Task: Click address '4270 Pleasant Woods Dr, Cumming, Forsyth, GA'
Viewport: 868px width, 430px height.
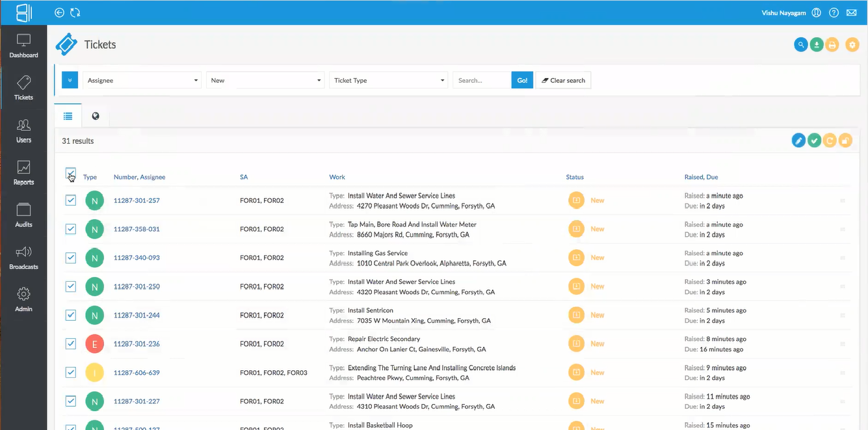Action: click(426, 206)
